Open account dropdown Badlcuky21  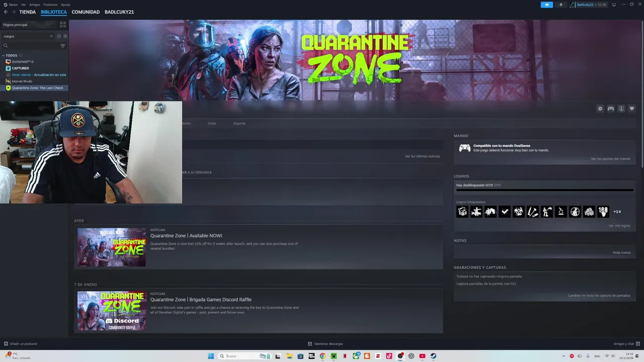coord(588,5)
